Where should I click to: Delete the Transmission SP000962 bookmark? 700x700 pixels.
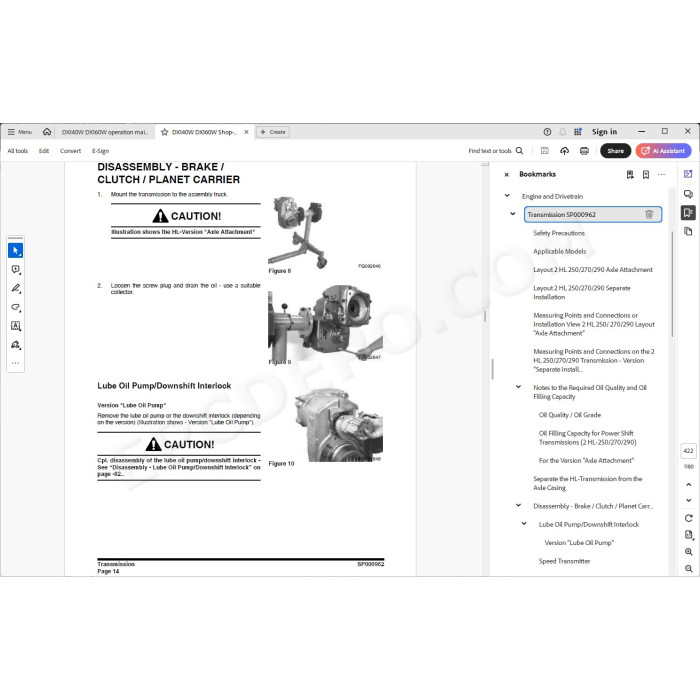(649, 214)
